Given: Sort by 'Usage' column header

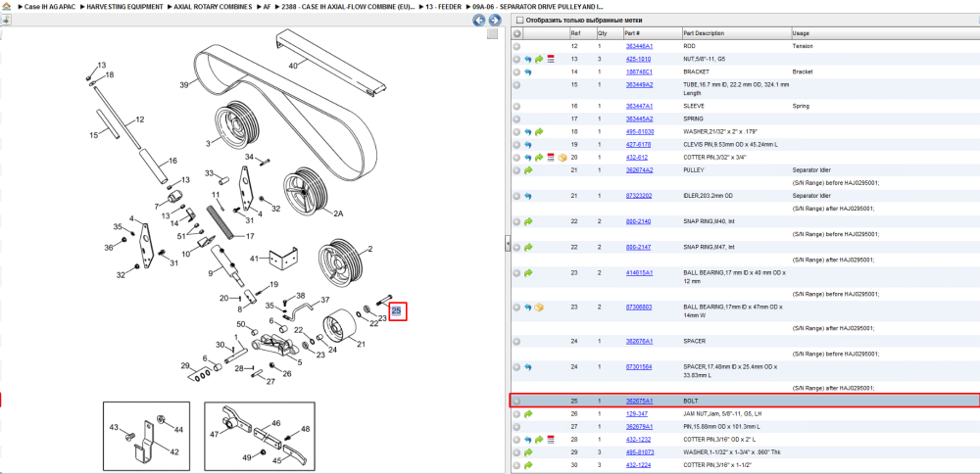Looking at the screenshot, I should coord(801,33).
